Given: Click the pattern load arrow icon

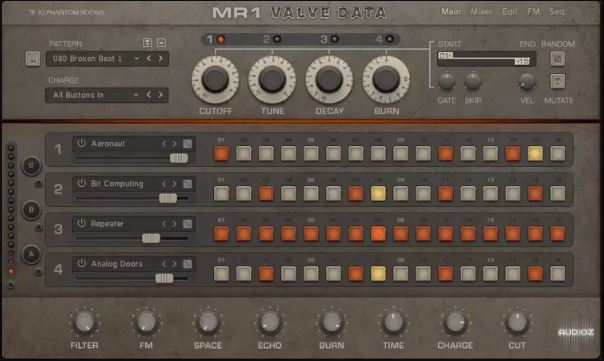Looking at the screenshot, I should pos(161,42).
